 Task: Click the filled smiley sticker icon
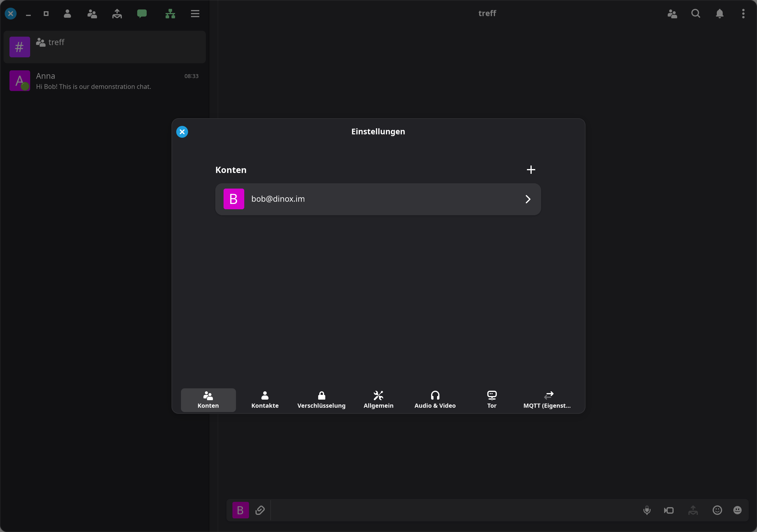tap(737, 510)
